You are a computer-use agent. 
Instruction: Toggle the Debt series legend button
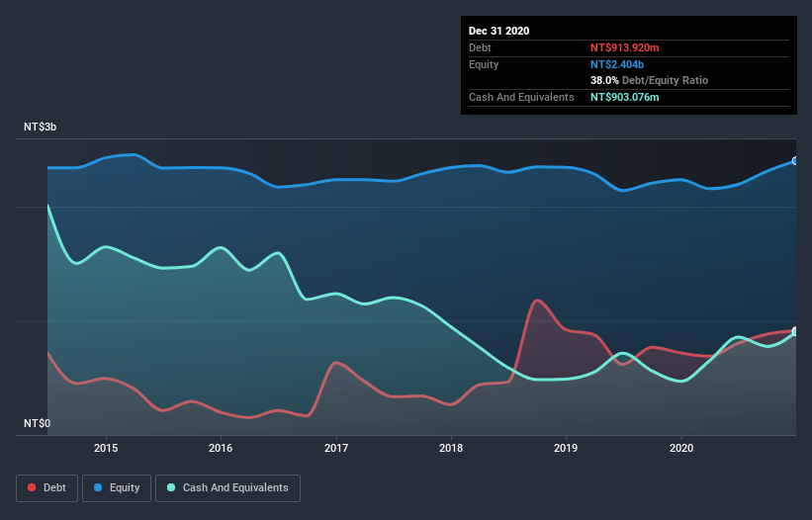click(46, 488)
